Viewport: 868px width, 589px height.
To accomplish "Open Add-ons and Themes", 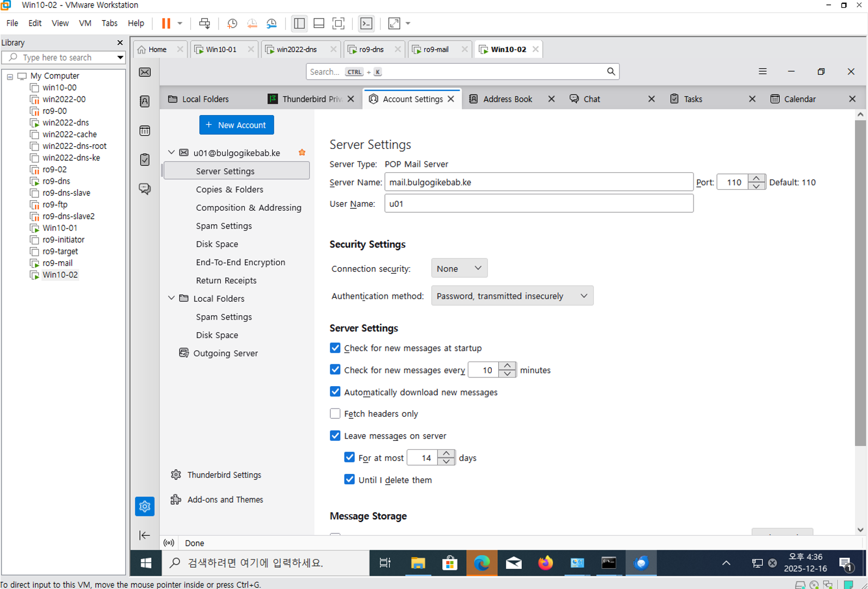I will [225, 499].
